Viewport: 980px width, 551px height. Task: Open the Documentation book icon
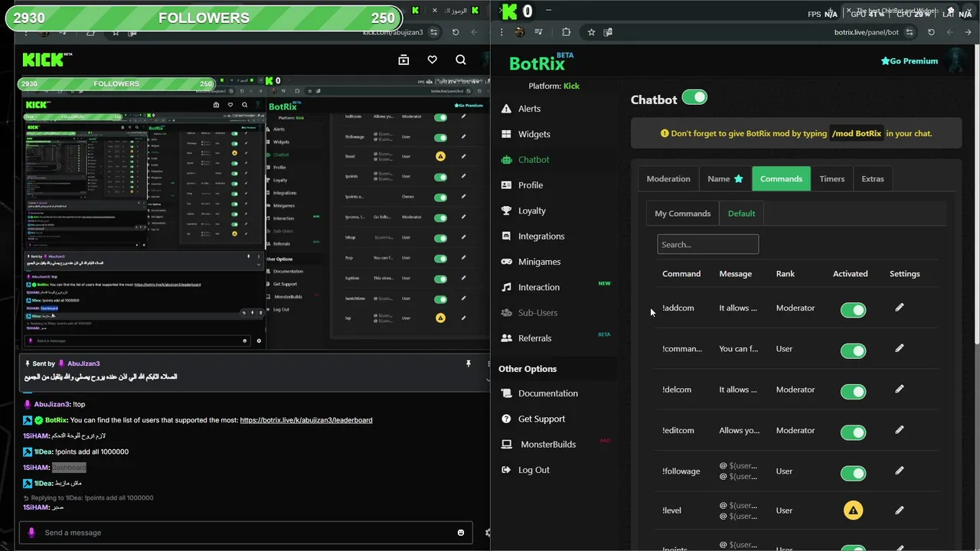(x=506, y=393)
